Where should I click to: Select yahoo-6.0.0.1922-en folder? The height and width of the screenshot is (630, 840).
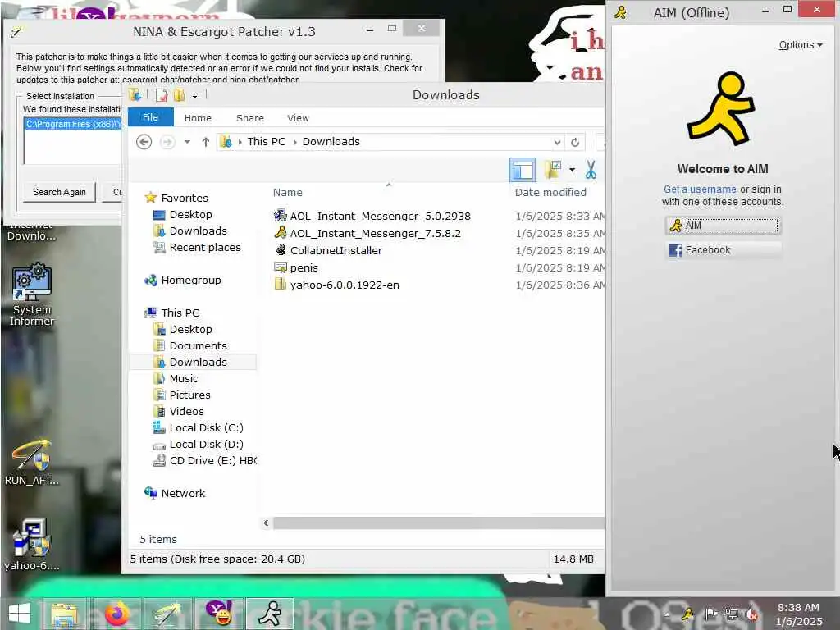[x=336, y=285]
